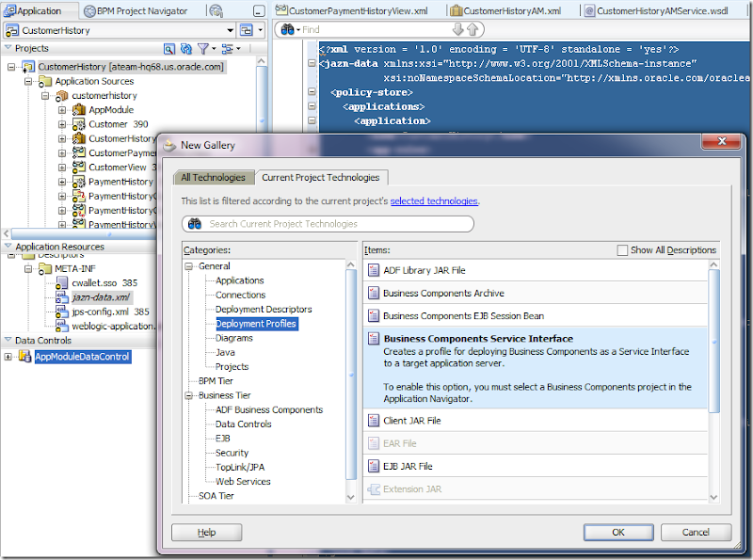
Task: Select Business Components Archive item
Action: (443, 294)
